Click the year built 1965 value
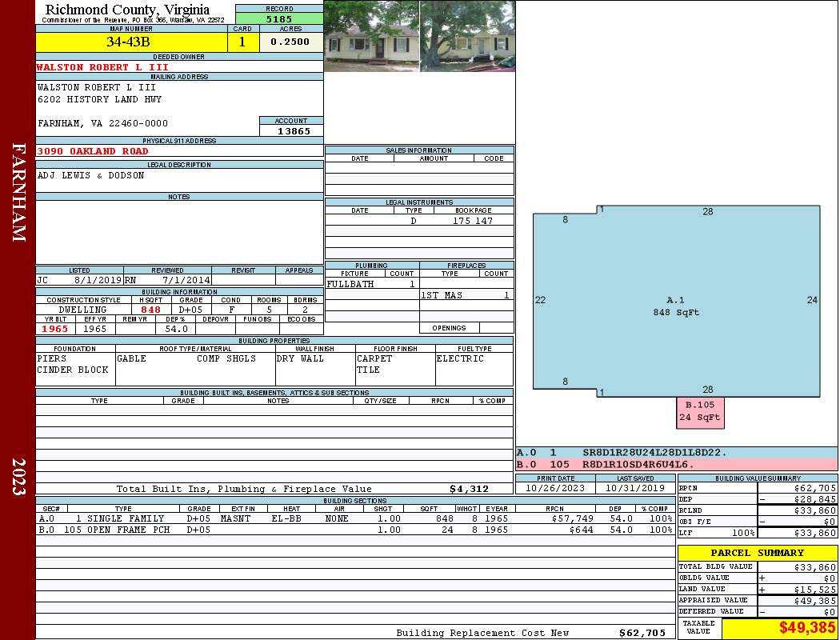 (54, 329)
